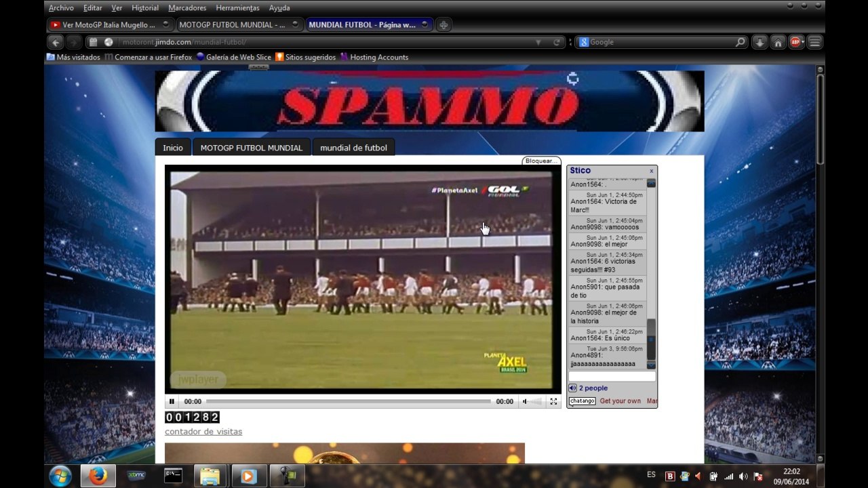The height and width of the screenshot is (488, 868).
Task: Go to the Inicio site page
Action: click(173, 147)
